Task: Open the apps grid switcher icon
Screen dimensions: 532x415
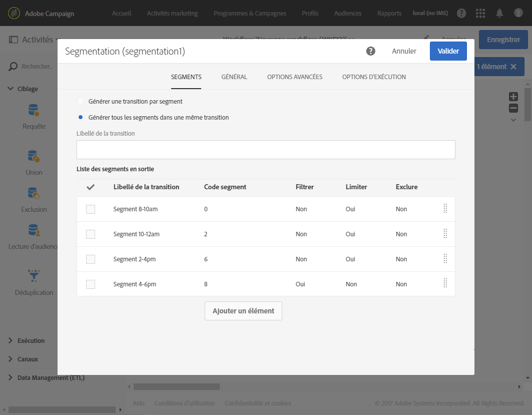Action: [480, 13]
